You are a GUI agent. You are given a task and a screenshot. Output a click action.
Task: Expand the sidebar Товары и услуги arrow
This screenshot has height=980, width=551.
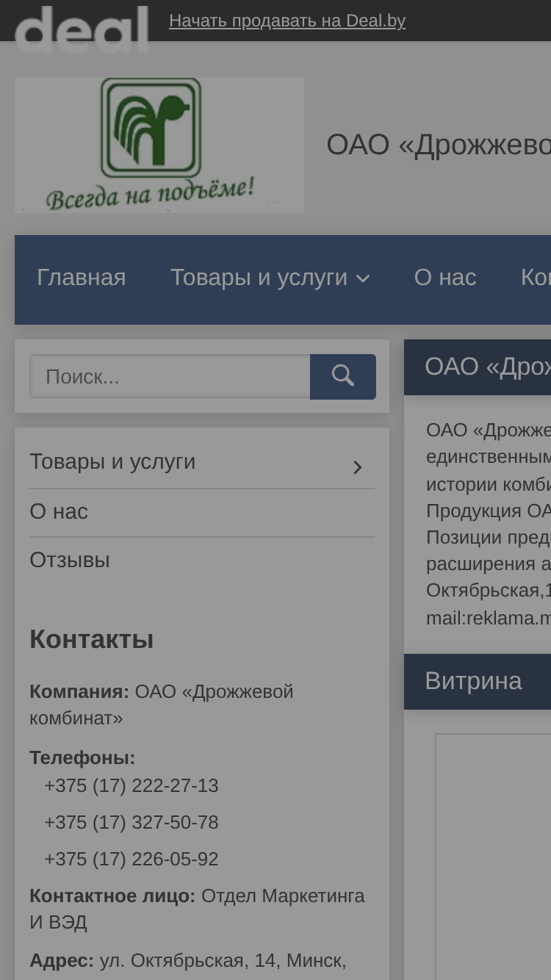click(358, 467)
